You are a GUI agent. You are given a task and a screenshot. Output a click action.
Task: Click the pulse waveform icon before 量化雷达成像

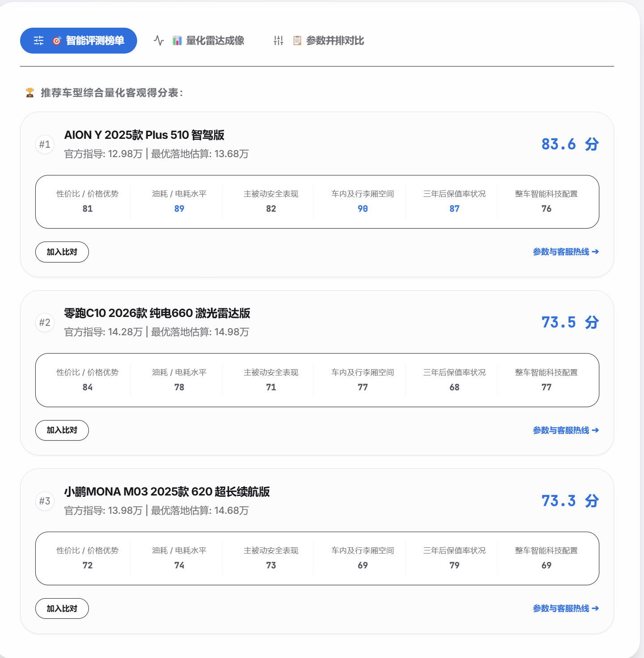(x=159, y=41)
